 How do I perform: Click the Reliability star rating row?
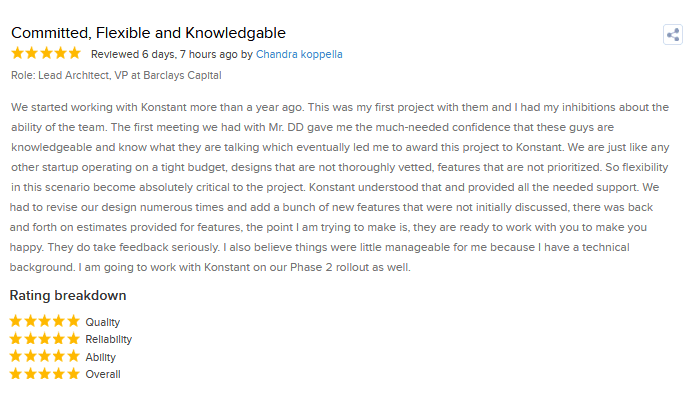[71, 339]
